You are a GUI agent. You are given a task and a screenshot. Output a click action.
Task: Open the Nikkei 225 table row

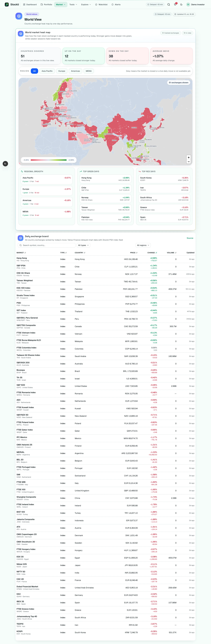pyautogui.click(x=105, y=565)
